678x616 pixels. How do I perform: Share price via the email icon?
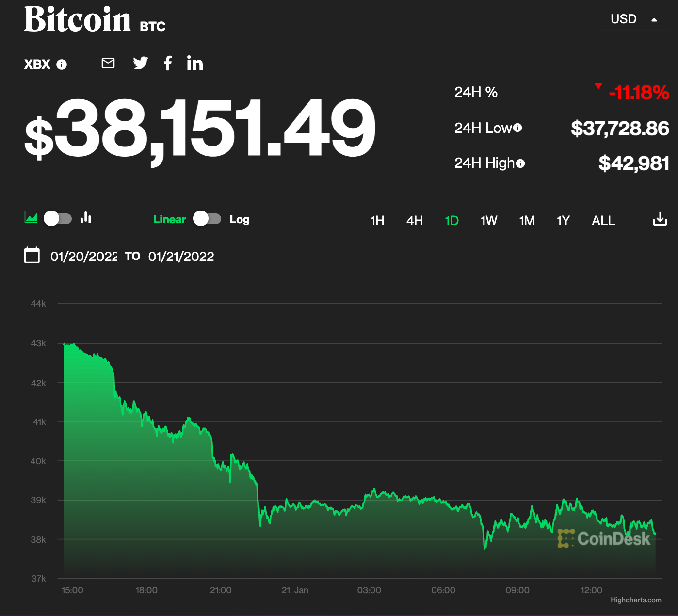coord(108,63)
